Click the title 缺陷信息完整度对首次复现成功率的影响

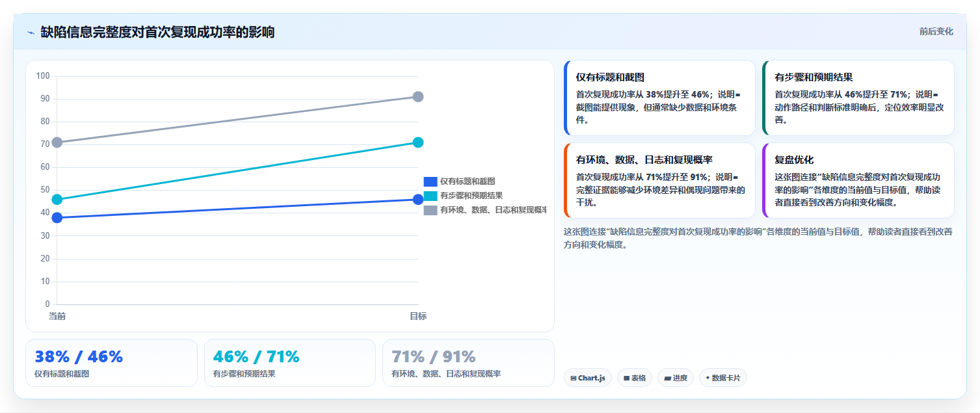(157, 32)
